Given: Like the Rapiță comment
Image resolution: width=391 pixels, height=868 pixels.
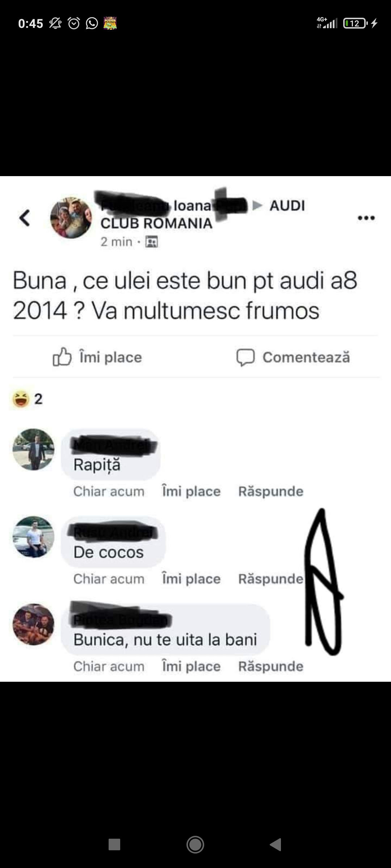Looking at the screenshot, I should (191, 492).
